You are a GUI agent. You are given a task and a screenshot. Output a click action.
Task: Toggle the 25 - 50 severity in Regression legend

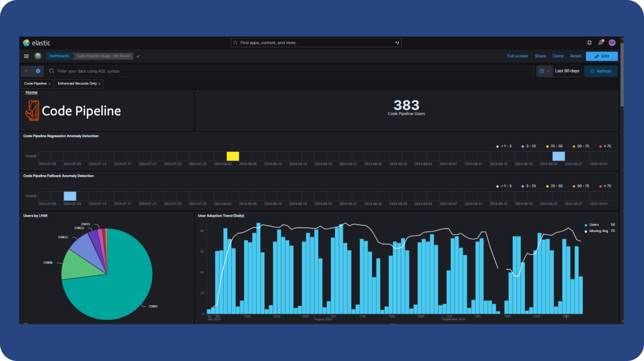(555, 146)
